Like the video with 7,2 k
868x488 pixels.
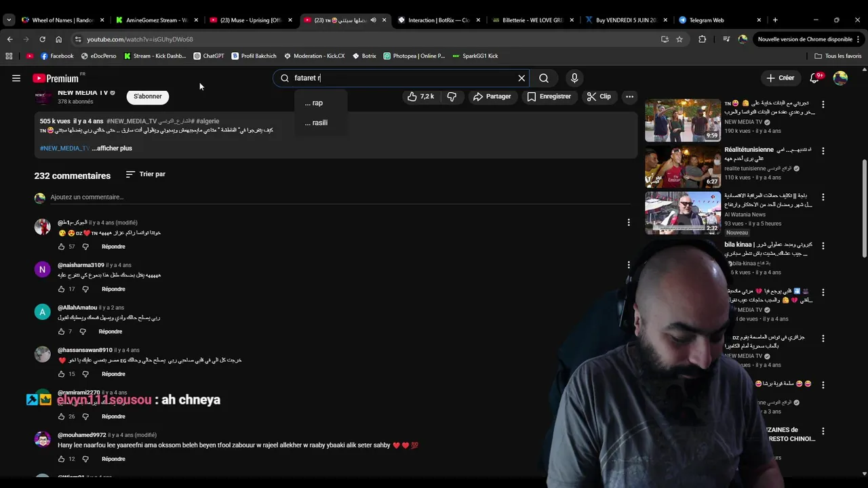click(x=420, y=96)
